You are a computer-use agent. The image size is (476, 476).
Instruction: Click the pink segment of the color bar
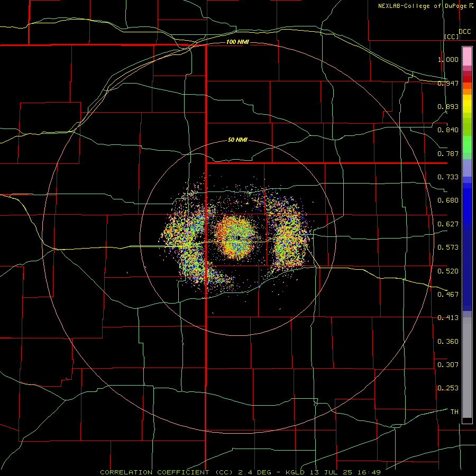tap(467, 57)
